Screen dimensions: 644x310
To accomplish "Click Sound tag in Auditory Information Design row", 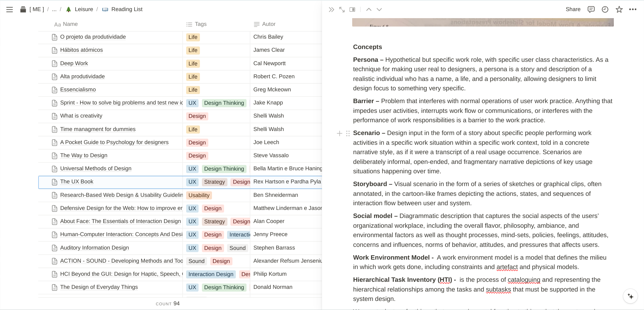I will click(237, 248).
